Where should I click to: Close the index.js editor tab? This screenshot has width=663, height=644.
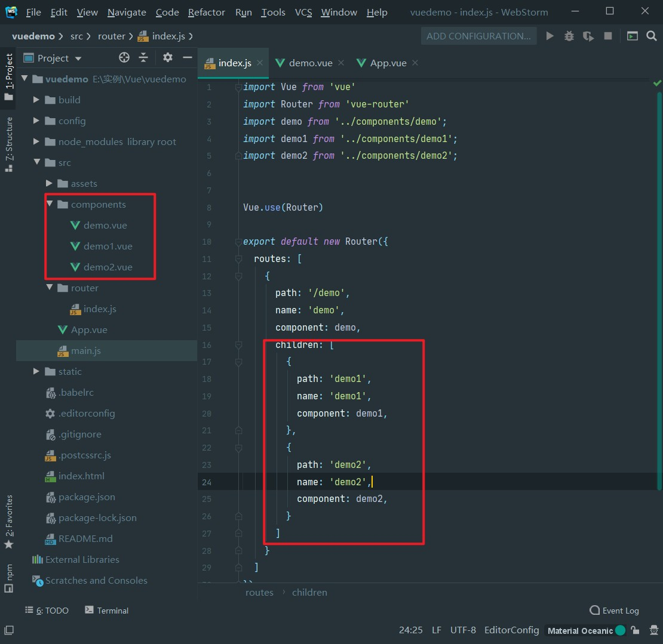(x=260, y=63)
